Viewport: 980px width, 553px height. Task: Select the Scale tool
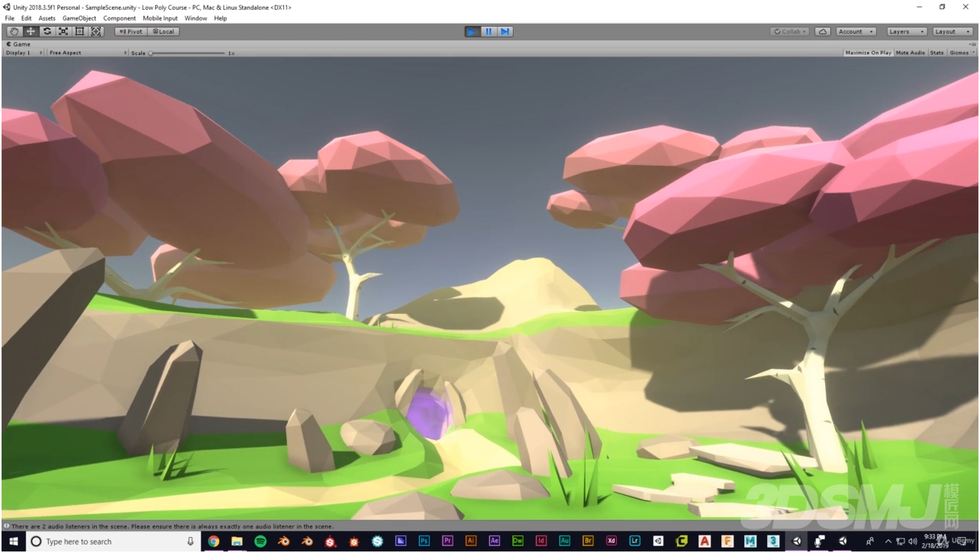[x=63, y=31]
